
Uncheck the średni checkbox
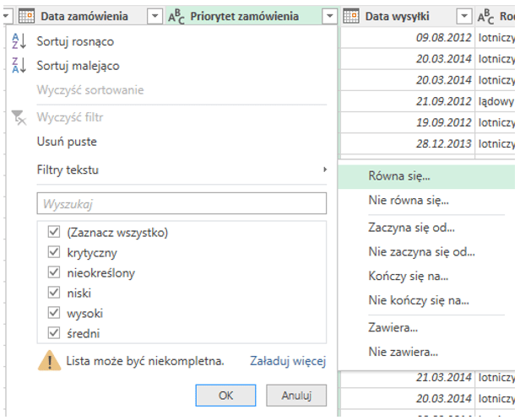coord(55,333)
